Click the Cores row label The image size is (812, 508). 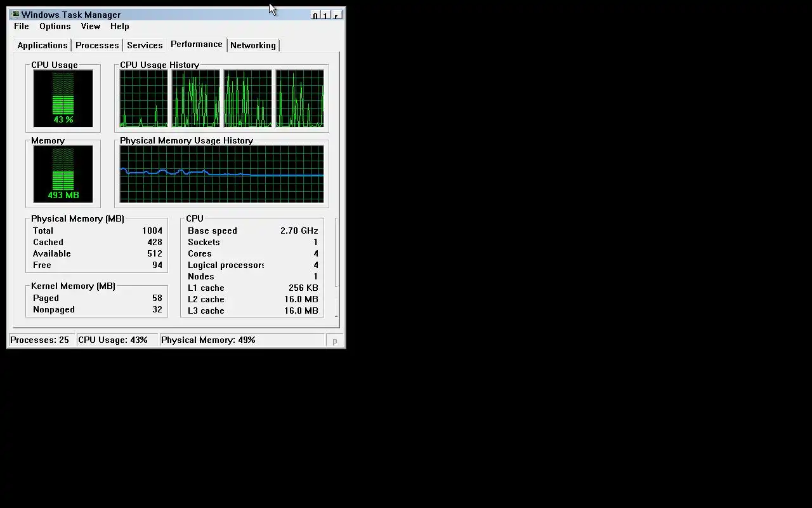(x=200, y=253)
